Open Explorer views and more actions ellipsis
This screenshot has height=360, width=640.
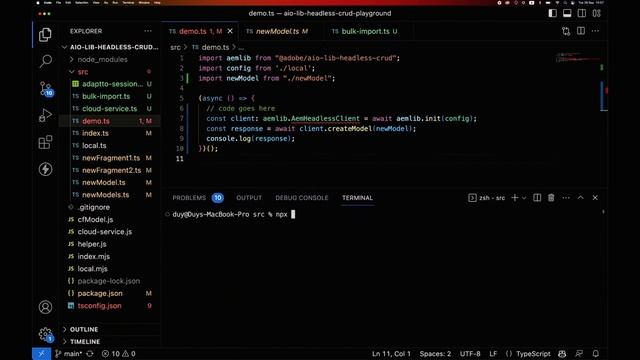148,31
